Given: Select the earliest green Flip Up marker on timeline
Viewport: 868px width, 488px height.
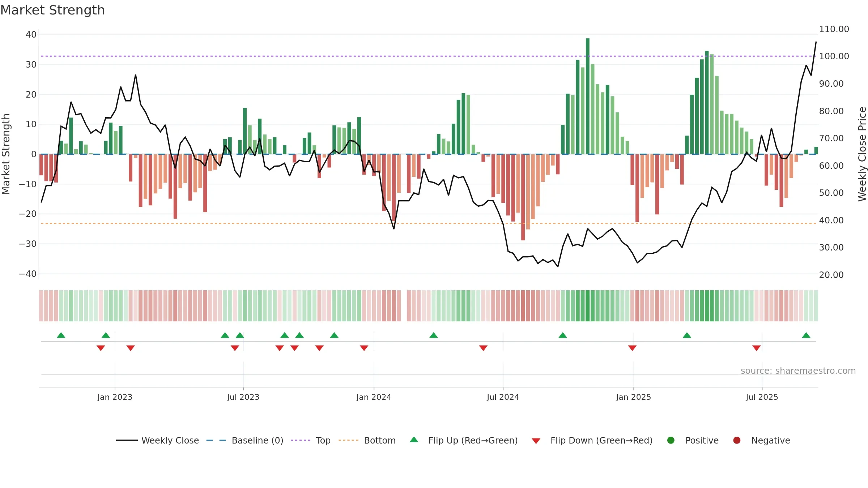Looking at the screenshot, I should (x=61, y=335).
